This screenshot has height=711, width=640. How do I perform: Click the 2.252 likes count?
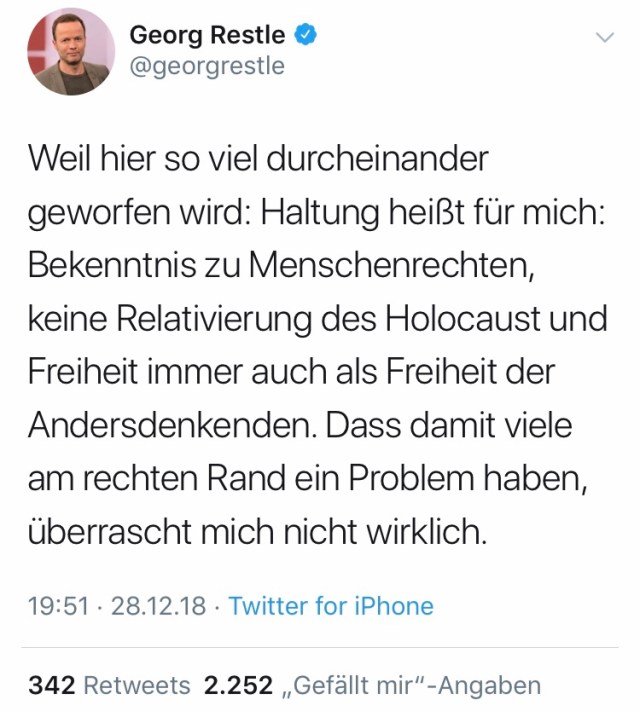(238, 685)
